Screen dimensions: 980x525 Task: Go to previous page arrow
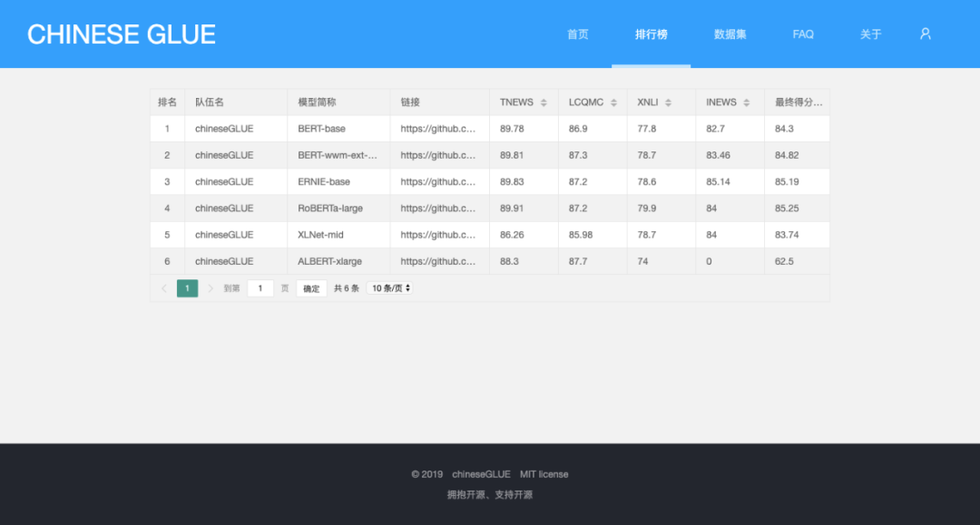(x=164, y=288)
